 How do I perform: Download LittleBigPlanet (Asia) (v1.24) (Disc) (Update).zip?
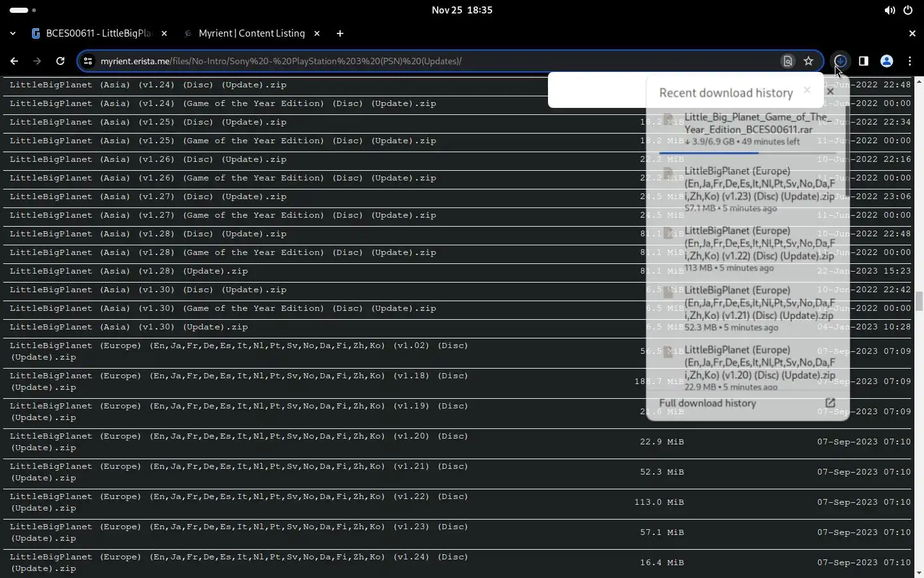[x=148, y=85]
